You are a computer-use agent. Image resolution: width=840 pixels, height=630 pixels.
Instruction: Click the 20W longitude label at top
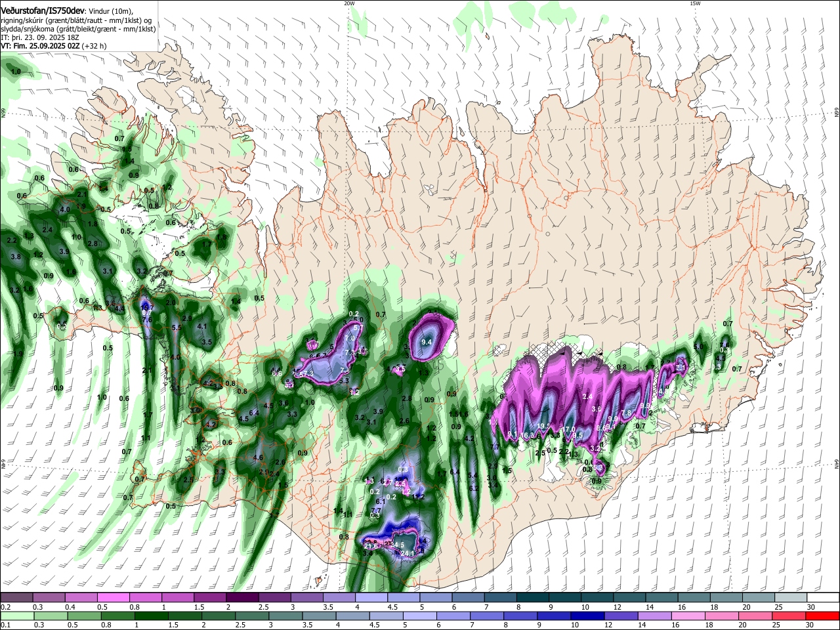tap(349, 3)
